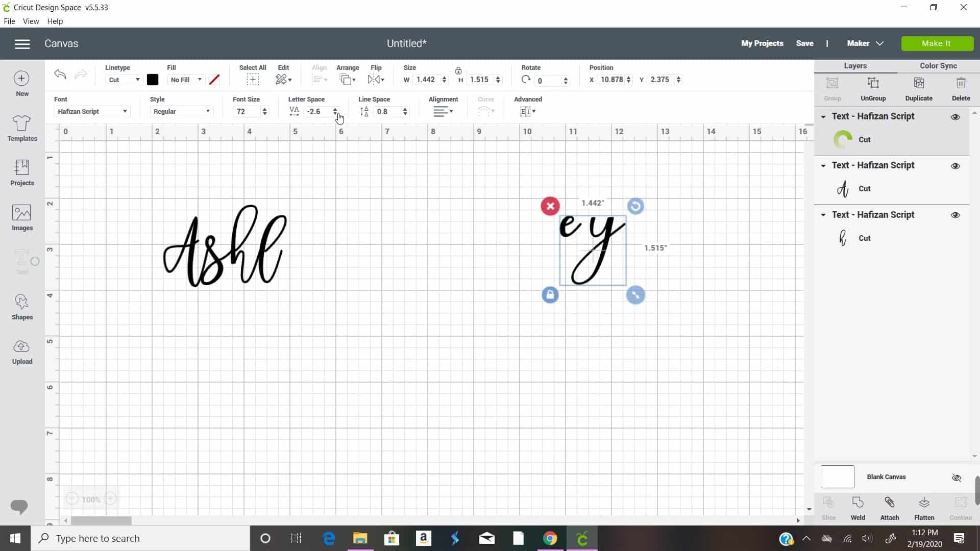Open the Alignment dropdown
This screenshot has width=980, height=551.
[x=443, y=111]
